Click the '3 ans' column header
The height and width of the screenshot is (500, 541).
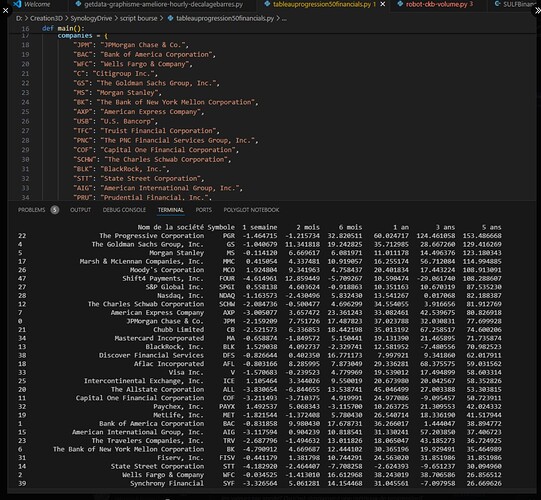point(445,227)
